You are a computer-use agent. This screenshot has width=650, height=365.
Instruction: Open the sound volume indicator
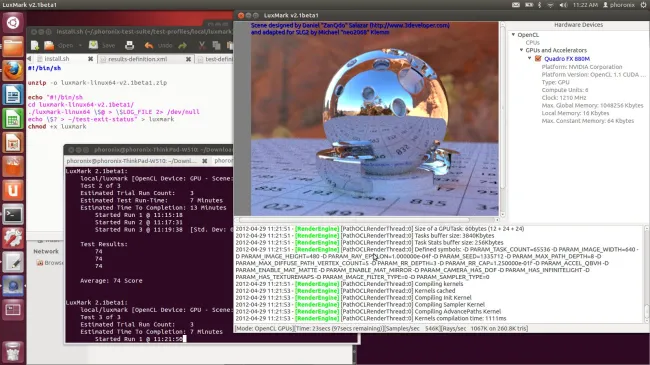tap(563, 5)
